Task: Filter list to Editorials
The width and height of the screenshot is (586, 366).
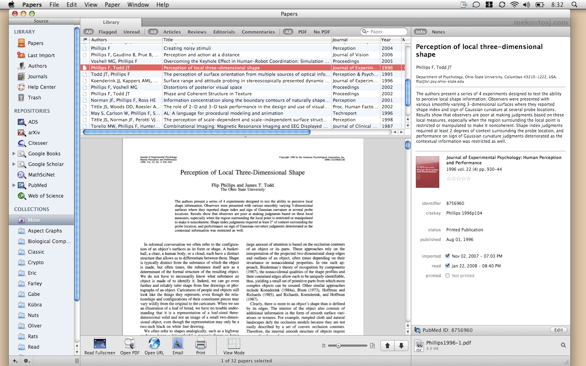Action: click(x=224, y=32)
